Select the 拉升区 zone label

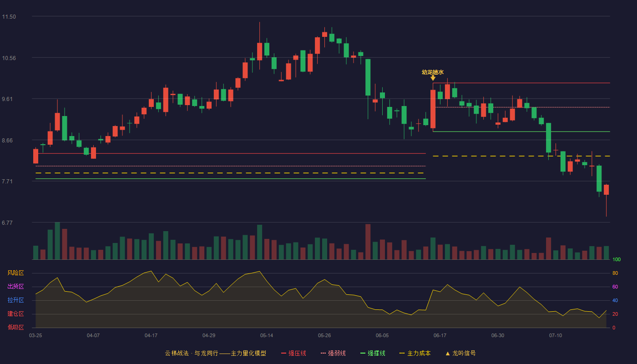[x=15, y=300]
